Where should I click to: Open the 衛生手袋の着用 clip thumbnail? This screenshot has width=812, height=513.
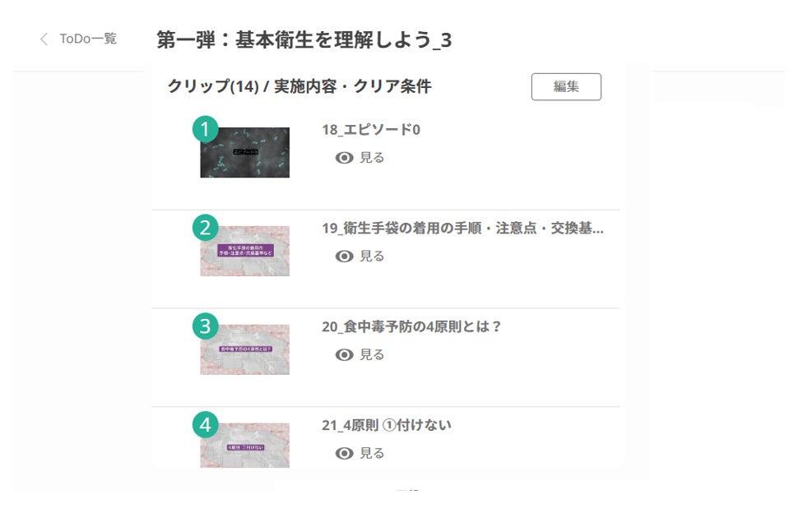click(245, 252)
